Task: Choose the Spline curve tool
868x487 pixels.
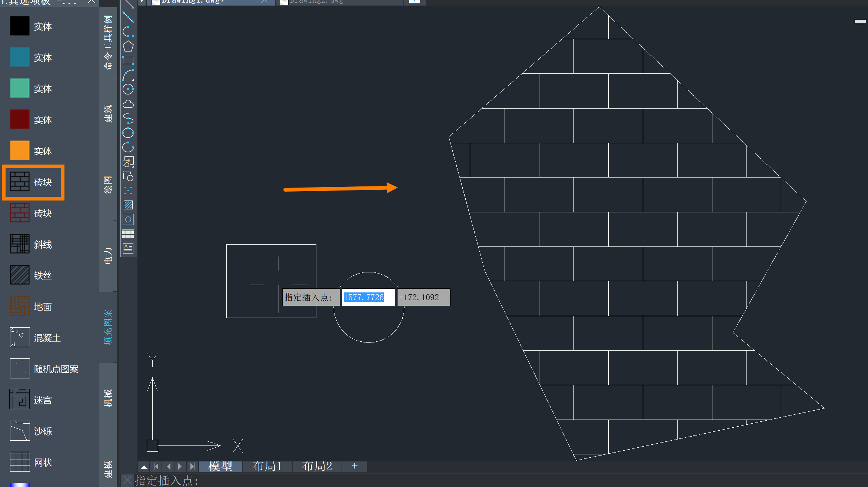Action: (x=128, y=119)
